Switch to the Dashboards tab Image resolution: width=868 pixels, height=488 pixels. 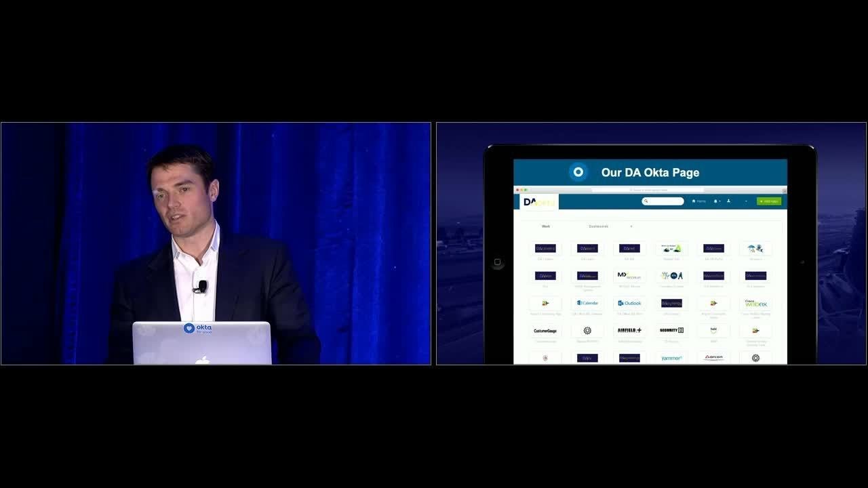click(598, 226)
